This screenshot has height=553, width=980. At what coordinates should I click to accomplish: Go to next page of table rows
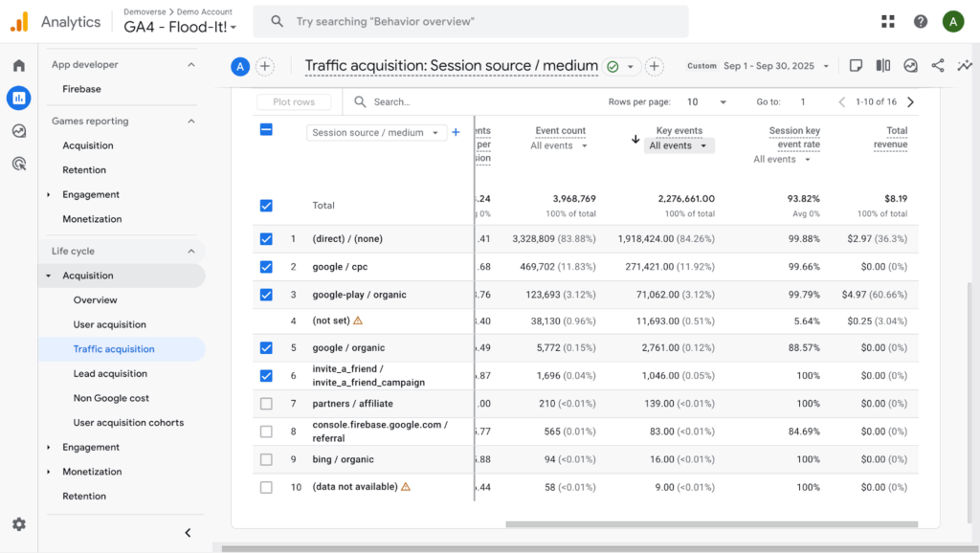coord(910,102)
